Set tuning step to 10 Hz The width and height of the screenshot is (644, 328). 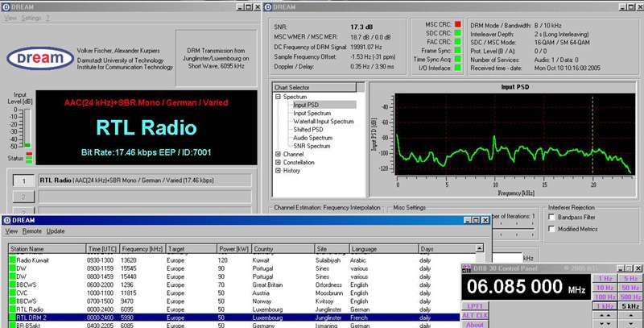[605, 288]
